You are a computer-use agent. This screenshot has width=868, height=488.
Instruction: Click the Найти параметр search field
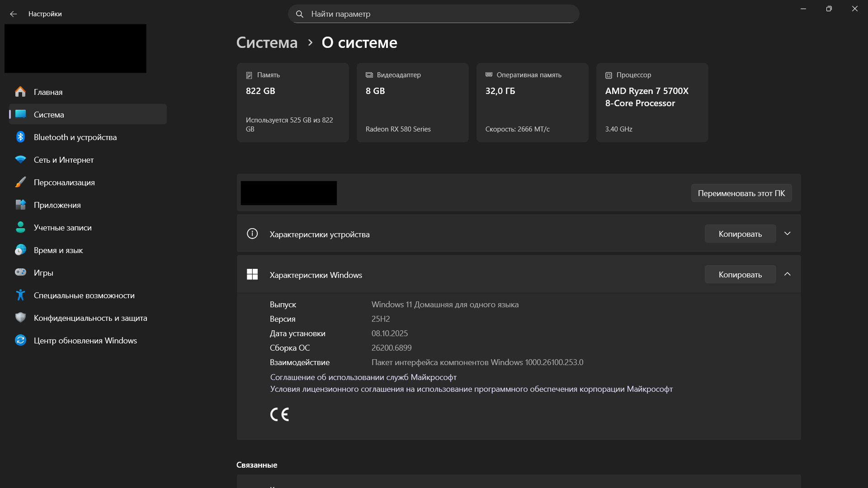click(433, 14)
